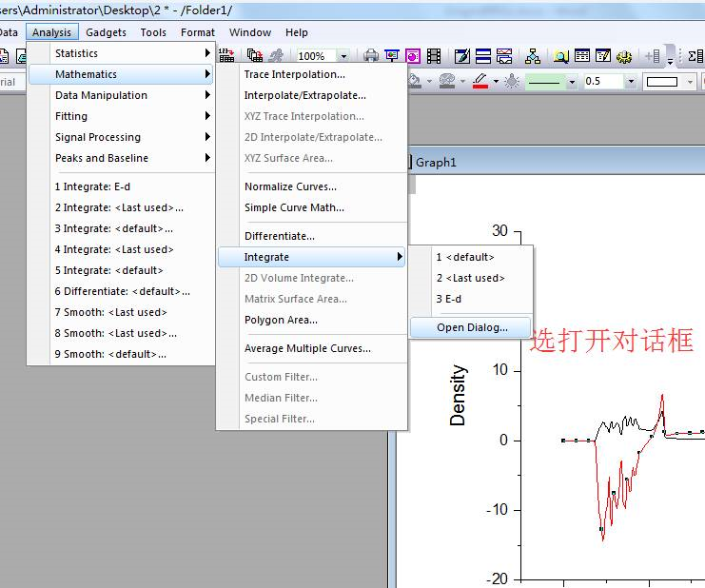Select Polygon Area... menu entry
Viewport: 705px width, 588px height.
coord(281,320)
